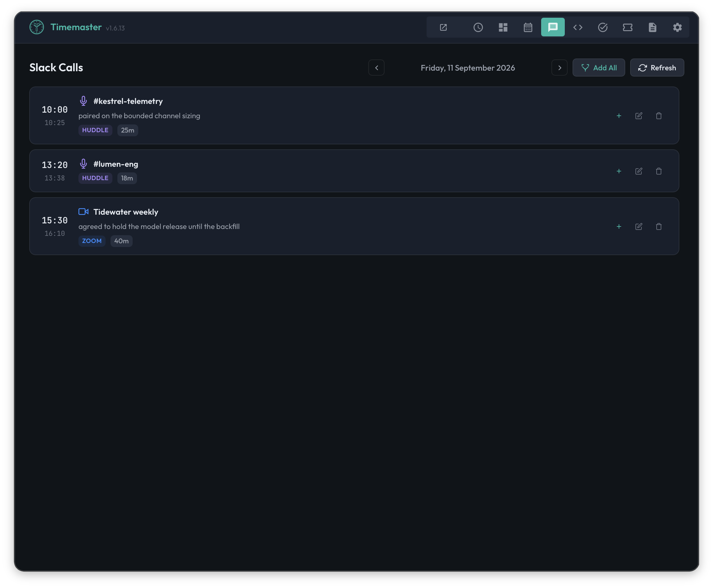Click the #kestrel-telemetry title
This screenshot has height=588, width=713.
[x=128, y=101]
